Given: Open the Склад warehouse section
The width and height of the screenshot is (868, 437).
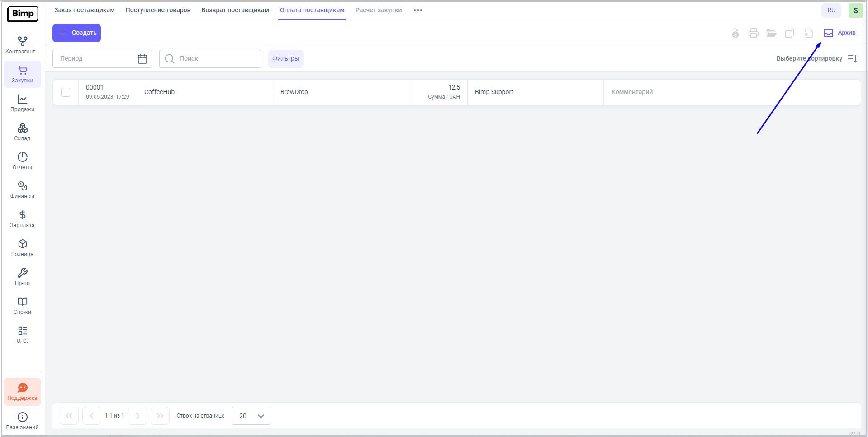Looking at the screenshot, I should 22,132.
